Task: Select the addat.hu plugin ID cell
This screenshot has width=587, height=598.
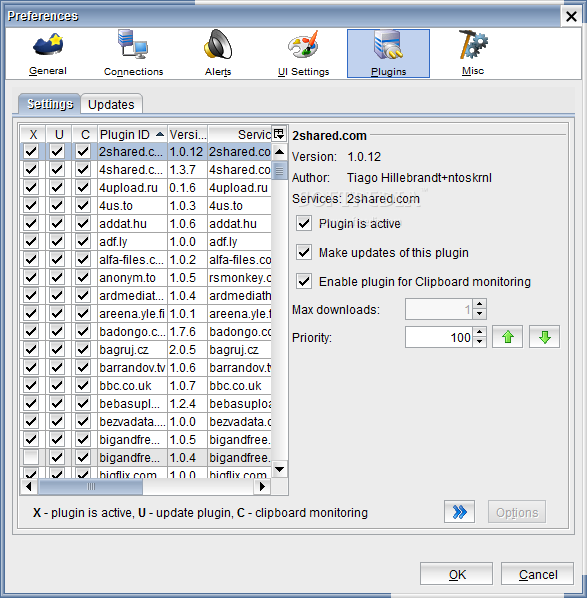Action: click(x=132, y=223)
